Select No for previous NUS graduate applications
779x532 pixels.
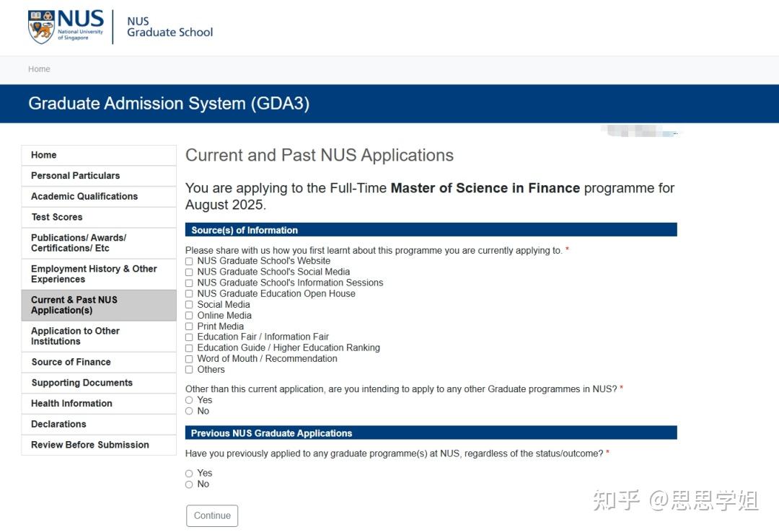[188, 484]
